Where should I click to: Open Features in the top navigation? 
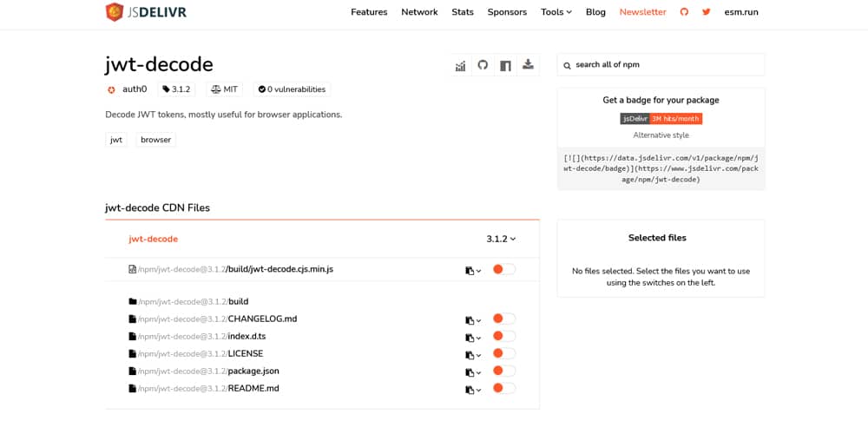coord(369,11)
